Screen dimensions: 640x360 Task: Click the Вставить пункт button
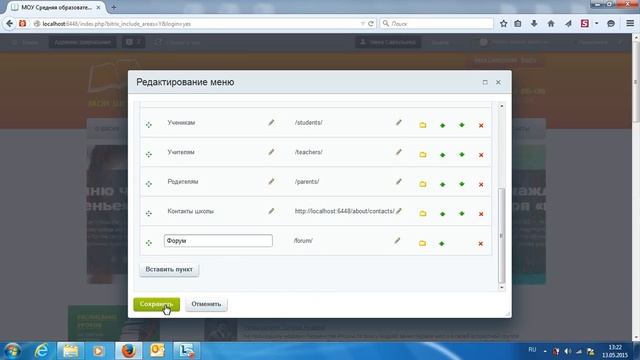(x=169, y=269)
